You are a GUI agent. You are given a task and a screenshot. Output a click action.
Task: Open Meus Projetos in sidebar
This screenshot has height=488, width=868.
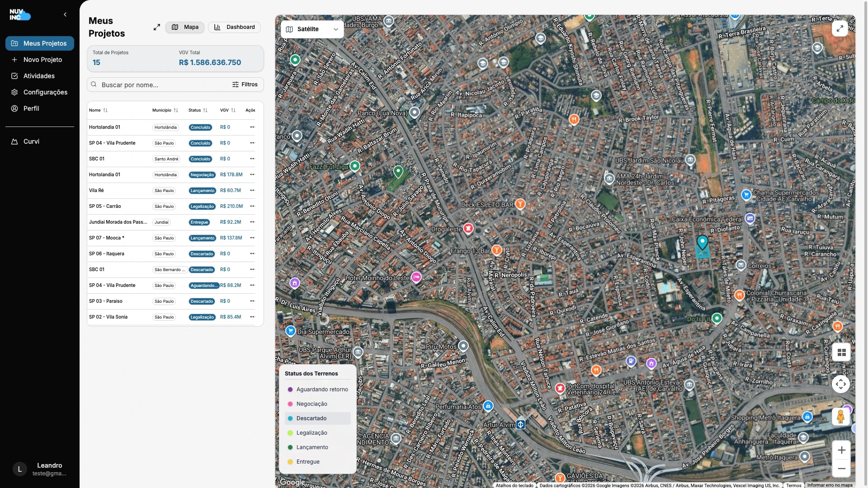[40, 43]
